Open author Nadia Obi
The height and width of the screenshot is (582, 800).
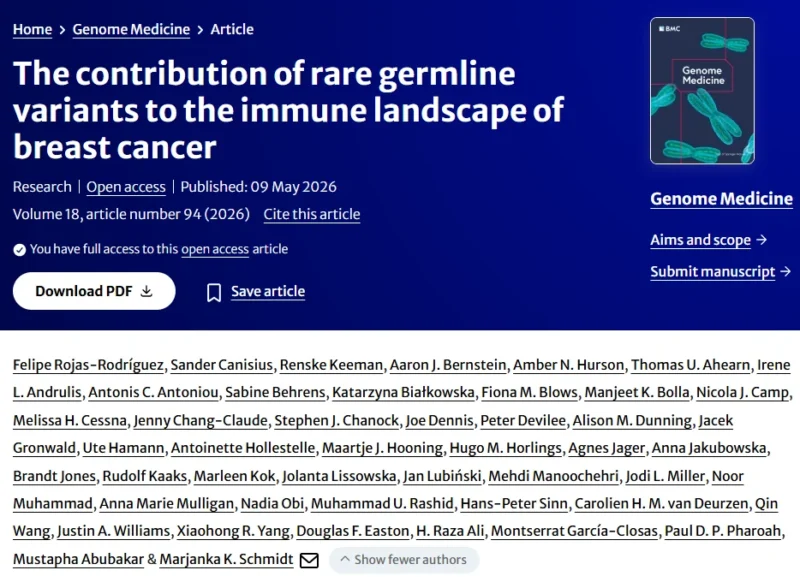click(x=272, y=504)
